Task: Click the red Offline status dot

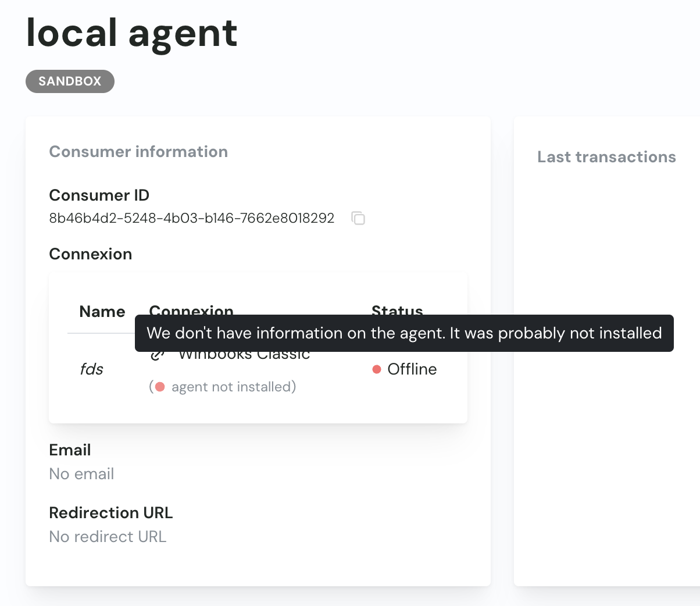Action: 377,369
